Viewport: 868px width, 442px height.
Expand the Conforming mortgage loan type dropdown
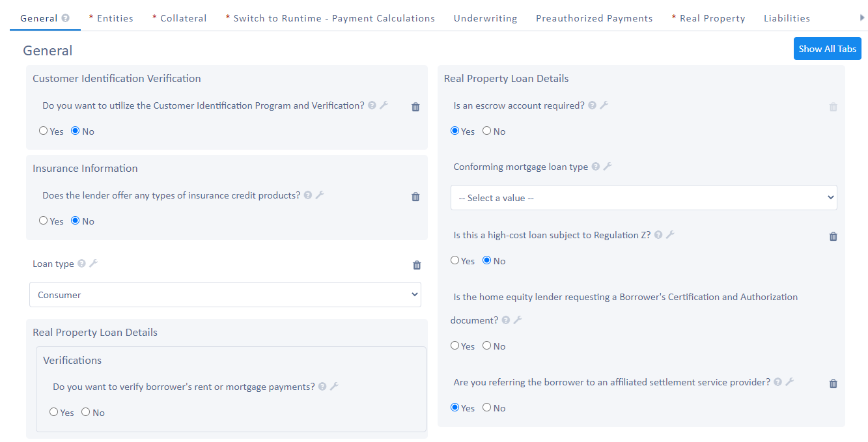[x=643, y=198]
